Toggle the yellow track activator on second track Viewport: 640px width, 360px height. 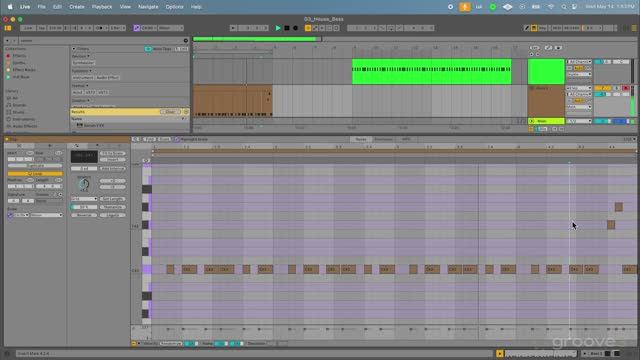[x=602, y=88]
